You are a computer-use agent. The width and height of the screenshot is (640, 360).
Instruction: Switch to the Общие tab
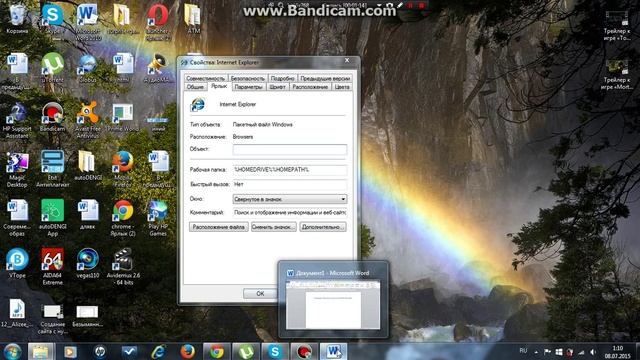point(195,87)
